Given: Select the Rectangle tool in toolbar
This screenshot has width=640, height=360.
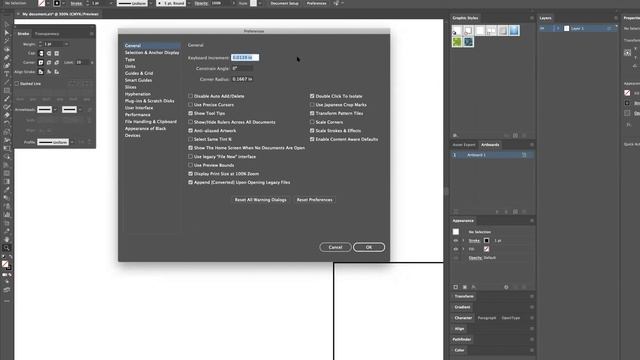Looking at the screenshot, I should [7, 91].
